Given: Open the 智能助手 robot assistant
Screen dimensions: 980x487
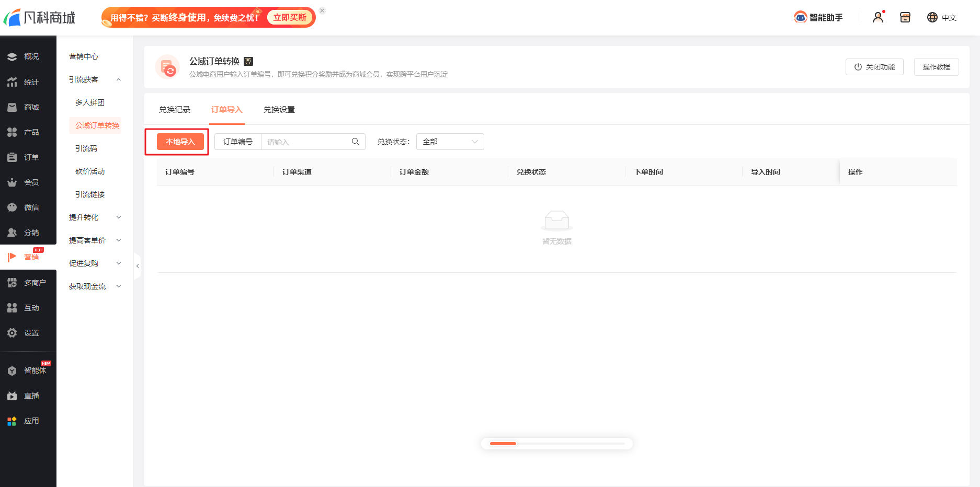Looking at the screenshot, I should (x=818, y=17).
